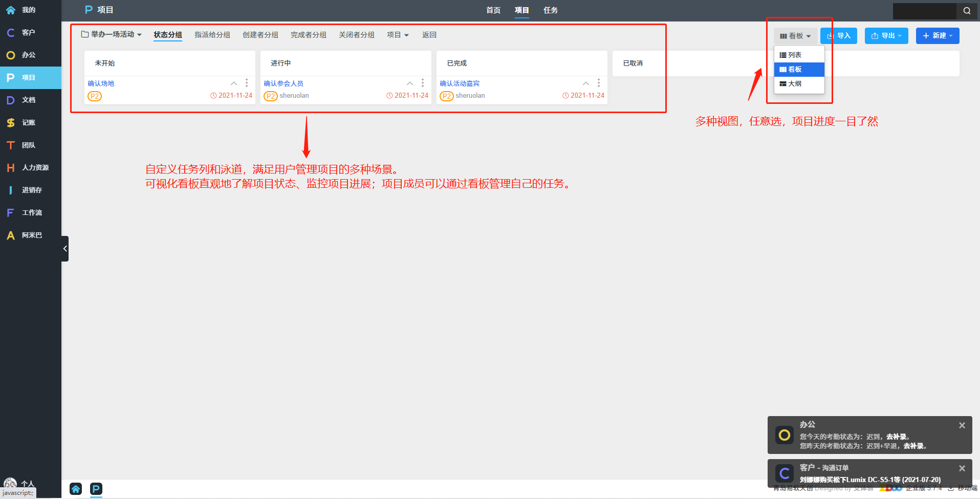Select 列表 view from the dropdown menu

click(x=795, y=55)
